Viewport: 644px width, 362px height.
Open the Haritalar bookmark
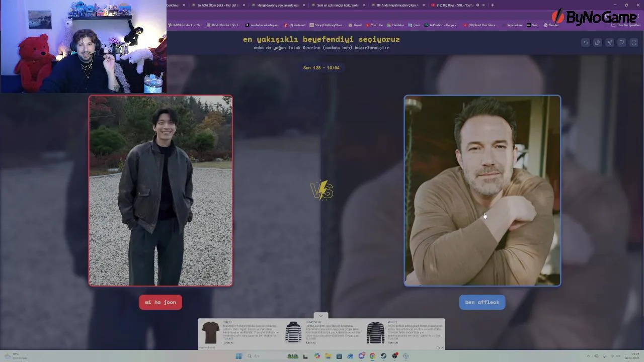click(x=395, y=25)
